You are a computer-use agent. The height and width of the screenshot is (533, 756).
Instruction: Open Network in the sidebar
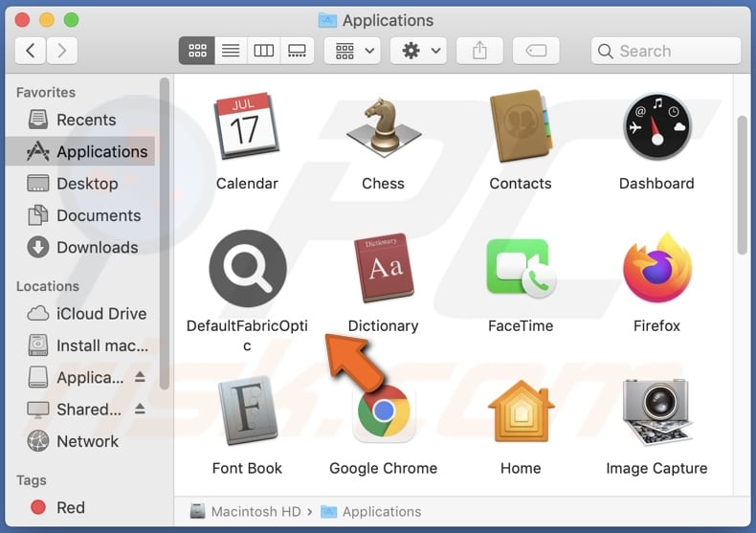click(80, 441)
